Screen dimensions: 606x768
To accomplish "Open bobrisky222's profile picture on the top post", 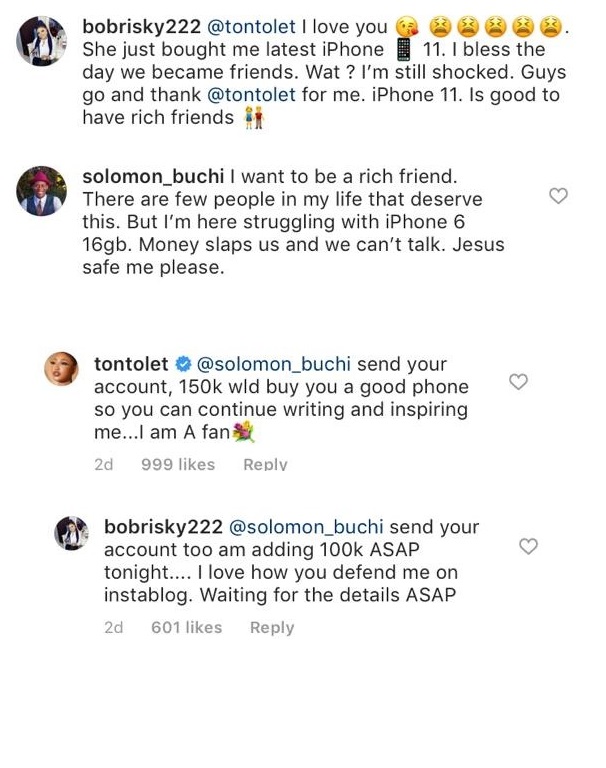I will [42, 42].
